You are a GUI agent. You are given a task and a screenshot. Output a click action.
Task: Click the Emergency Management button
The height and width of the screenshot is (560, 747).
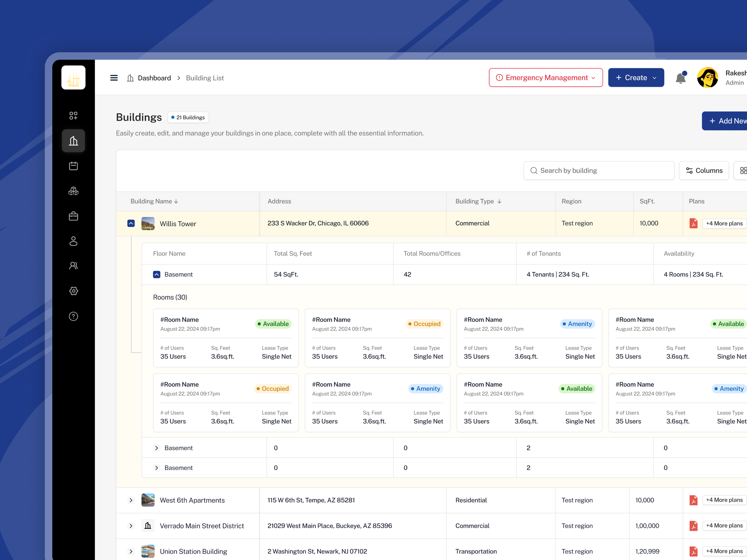[x=545, y=77]
